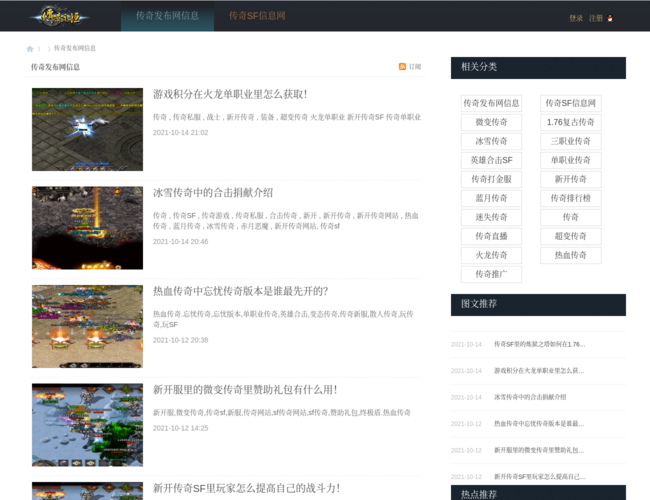Open sidebar link 传奇SF里的魂紧之塔如何在1.76
Viewport: 650px width, 500px height.
click(539, 344)
